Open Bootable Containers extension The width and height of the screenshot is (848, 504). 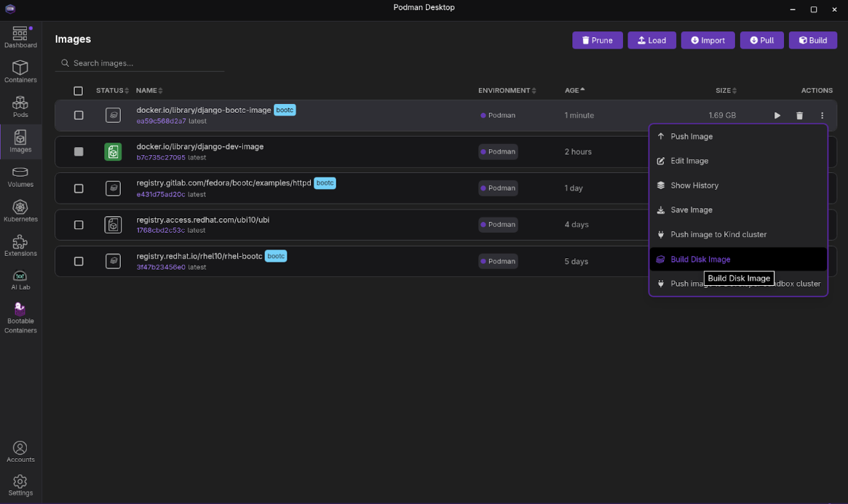pos(20,319)
